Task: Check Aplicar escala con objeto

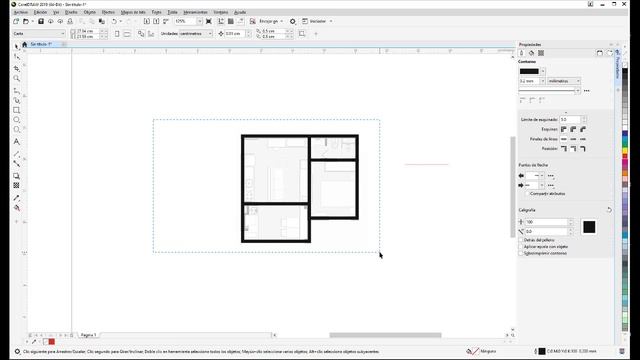Action: tap(521, 247)
